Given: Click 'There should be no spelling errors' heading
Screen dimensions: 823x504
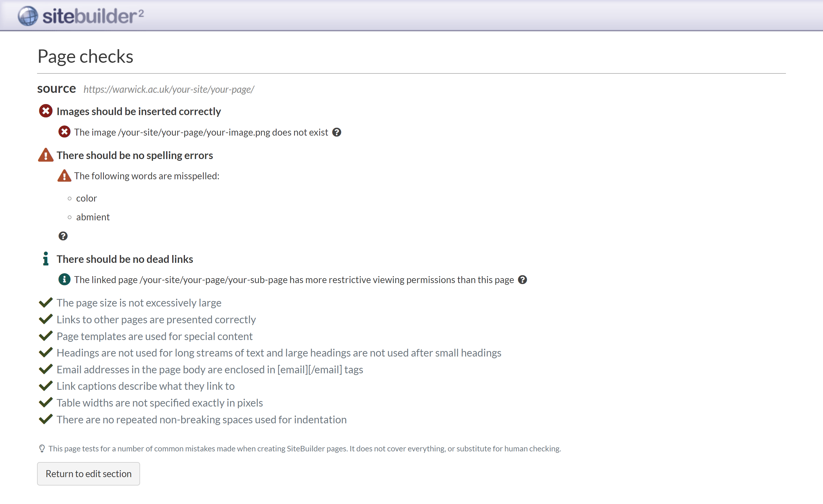Looking at the screenshot, I should click(x=135, y=156).
